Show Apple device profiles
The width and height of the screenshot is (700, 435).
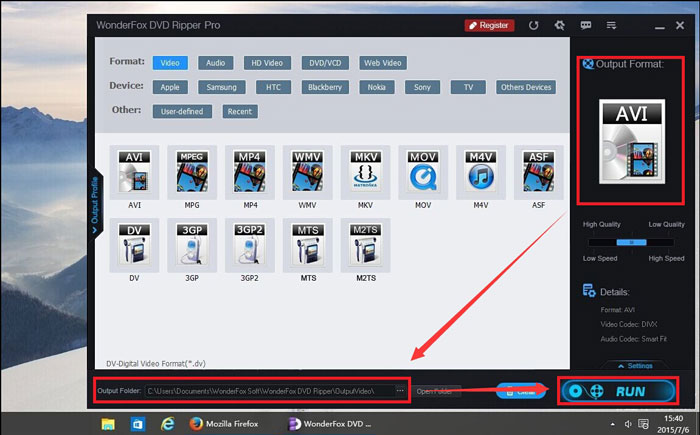(x=170, y=87)
